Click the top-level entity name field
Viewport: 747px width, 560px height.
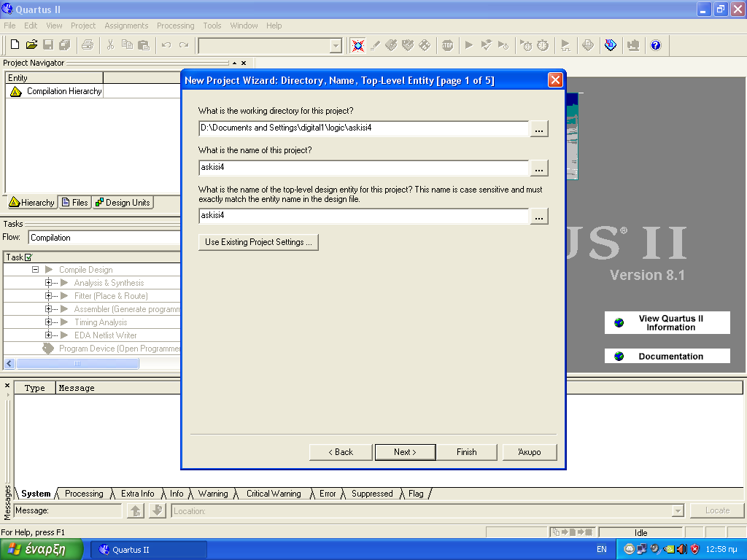pos(363,216)
